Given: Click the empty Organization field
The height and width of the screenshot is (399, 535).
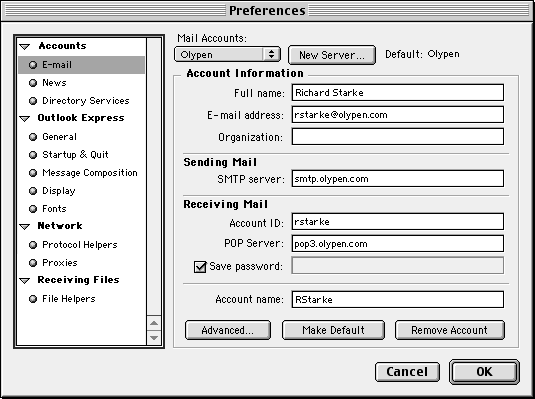Looking at the screenshot, I should point(397,137).
